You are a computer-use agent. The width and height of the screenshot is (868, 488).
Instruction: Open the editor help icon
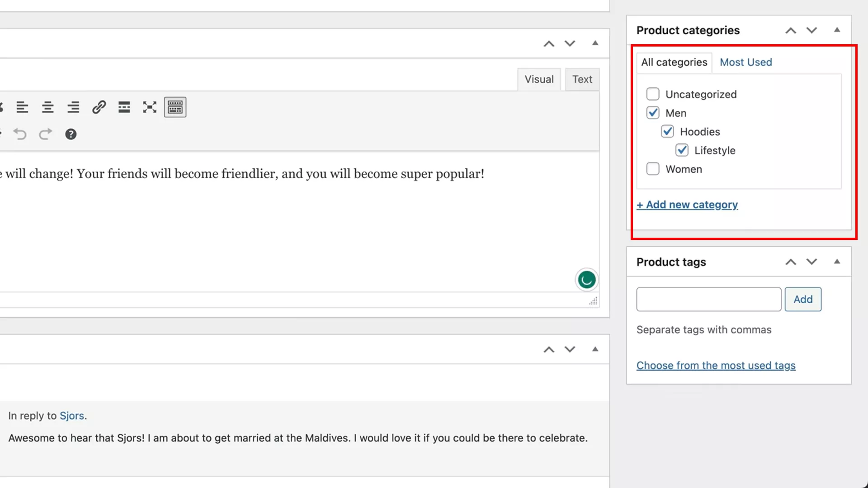(x=71, y=134)
